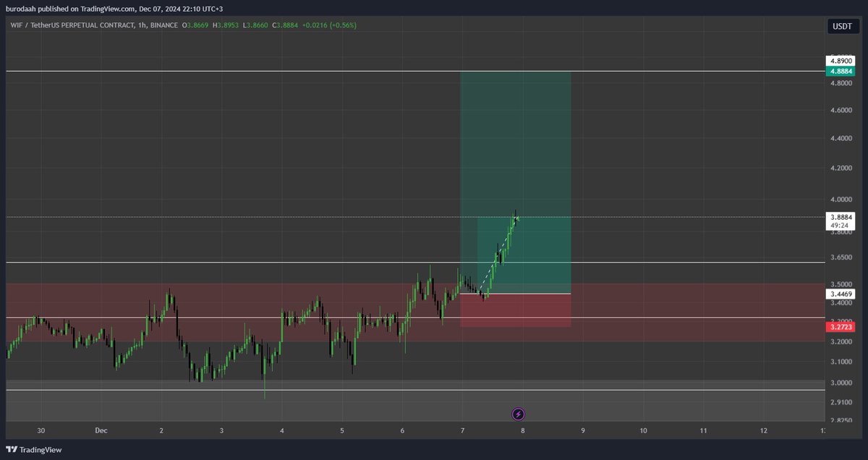Click the 4.4000 price axis label
This screenshot has width=868, height=460.
841,138
